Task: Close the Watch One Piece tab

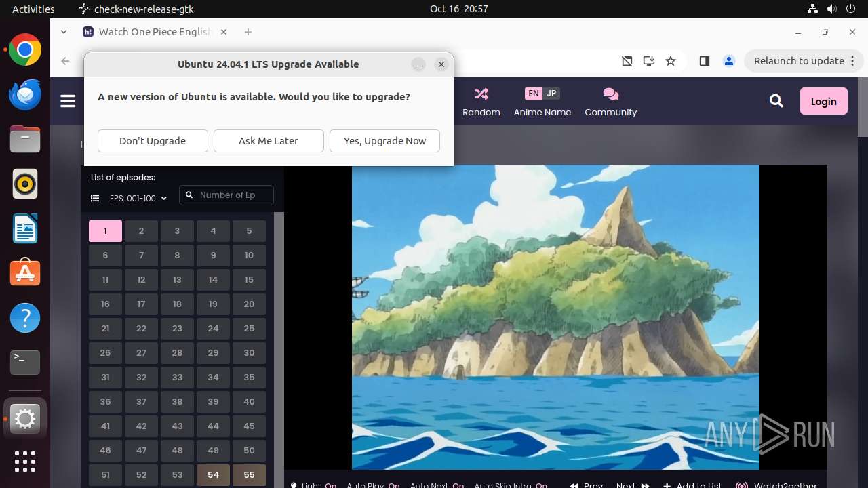Action: point(224,32)
